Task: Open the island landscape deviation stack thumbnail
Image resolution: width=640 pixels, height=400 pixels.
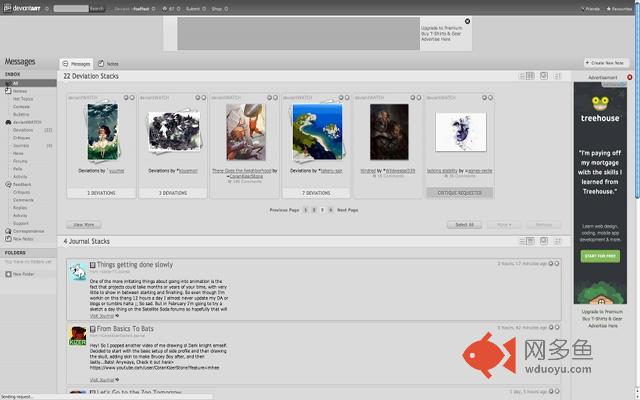Action: (318, 131)
